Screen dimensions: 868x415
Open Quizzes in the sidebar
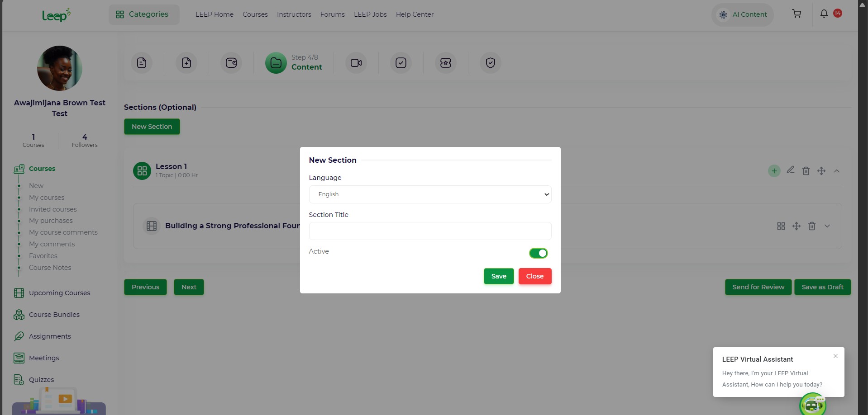coord(41,380)
